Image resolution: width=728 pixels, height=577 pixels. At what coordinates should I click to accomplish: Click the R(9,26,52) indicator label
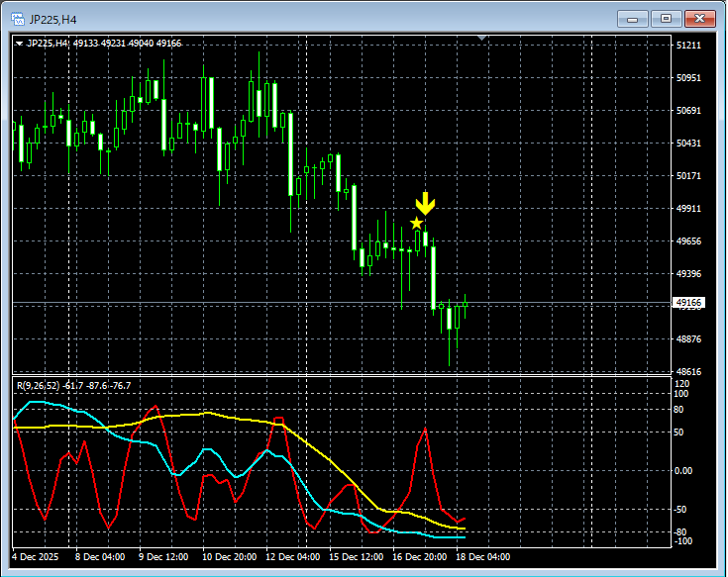pos(40,385)
